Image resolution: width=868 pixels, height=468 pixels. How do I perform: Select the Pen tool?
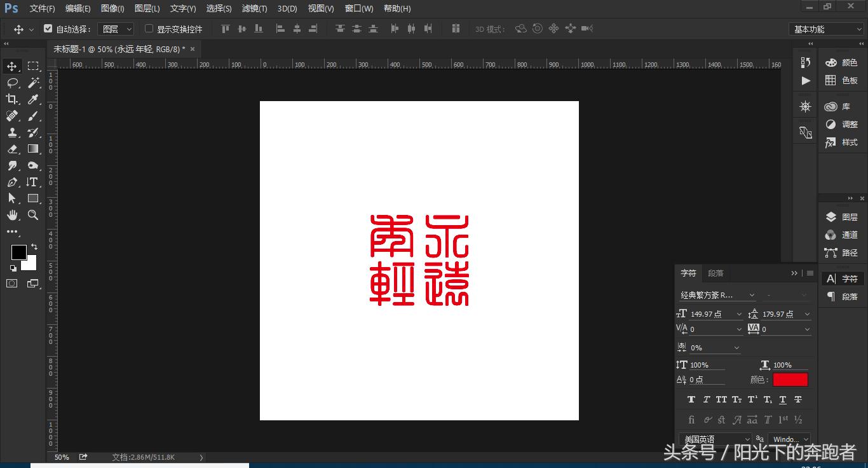click(13, 182)
